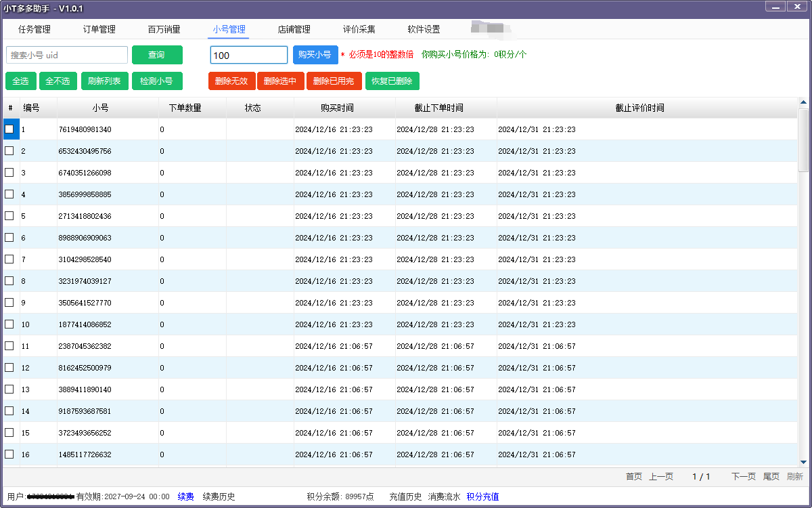Enable the checkbox for row 5

point(9,216)
